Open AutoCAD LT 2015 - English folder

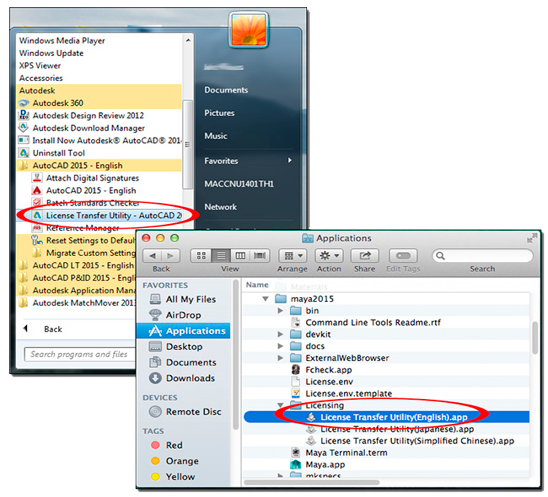pos(77,266)
